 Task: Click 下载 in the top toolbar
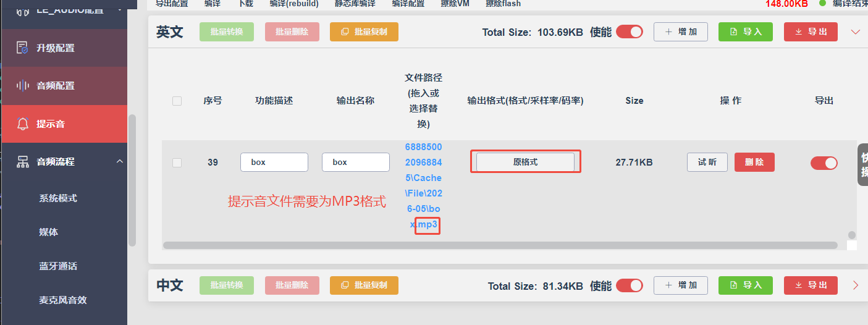[x=246, y=3]
